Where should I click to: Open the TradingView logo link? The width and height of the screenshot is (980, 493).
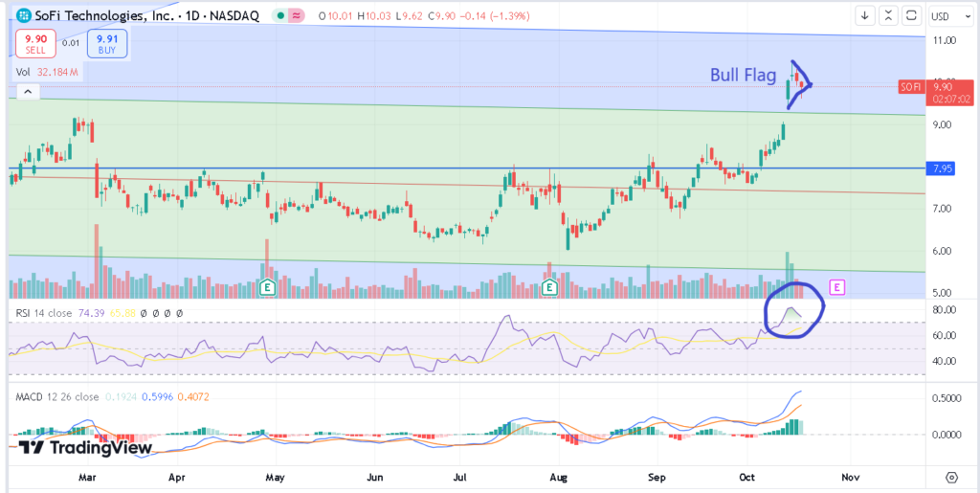pos(85,447)
